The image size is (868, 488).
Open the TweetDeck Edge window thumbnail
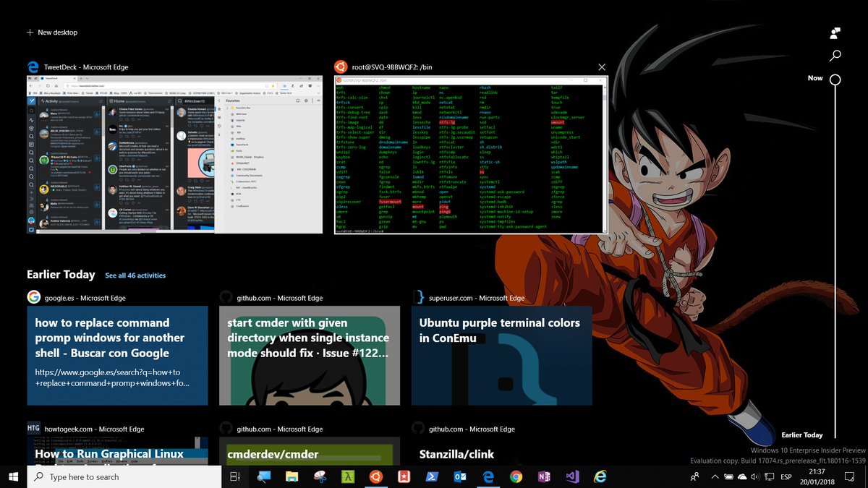[175, 154]
